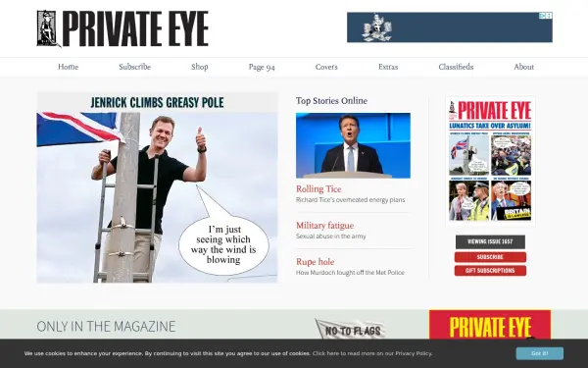Visit the Classifieds page

456,67
